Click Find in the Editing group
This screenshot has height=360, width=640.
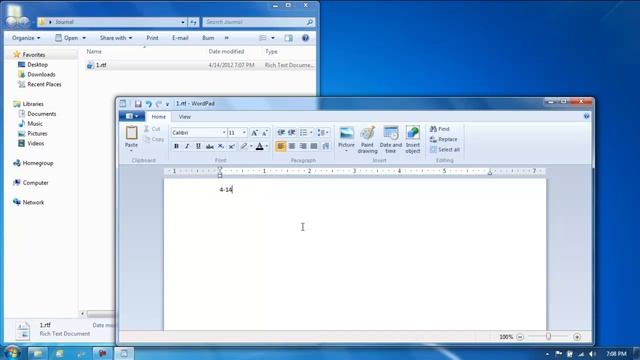(x=440, y=129)
